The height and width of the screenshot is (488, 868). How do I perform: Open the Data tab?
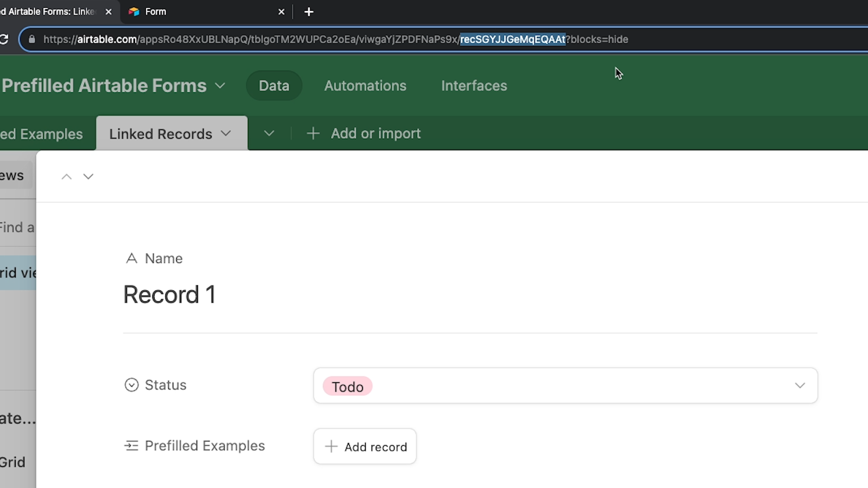tap(274, 86)
